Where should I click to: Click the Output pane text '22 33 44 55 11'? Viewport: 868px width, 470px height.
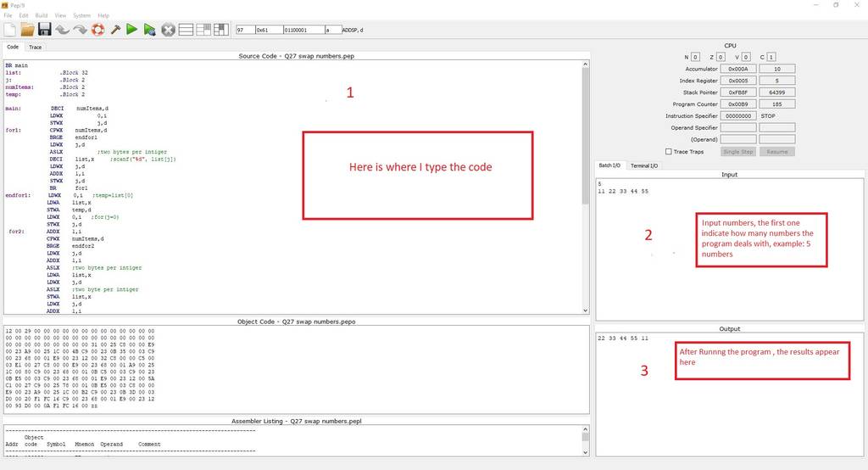coord(623,339)
